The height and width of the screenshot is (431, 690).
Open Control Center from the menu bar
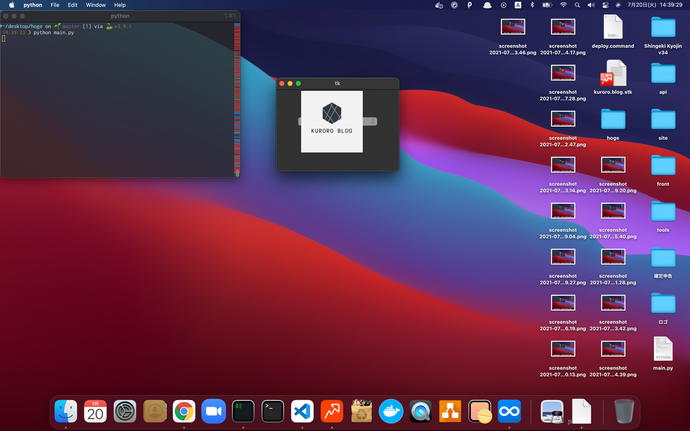pyautogui.click(x=605, y=5)
